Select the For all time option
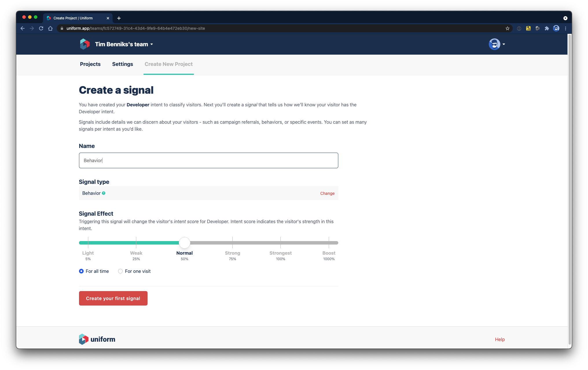The image size is (588, 370). pyautogui.click(x=81, y=271)
